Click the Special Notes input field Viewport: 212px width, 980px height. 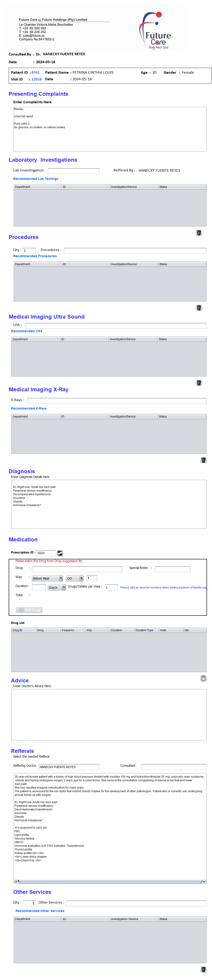[172, 569]
